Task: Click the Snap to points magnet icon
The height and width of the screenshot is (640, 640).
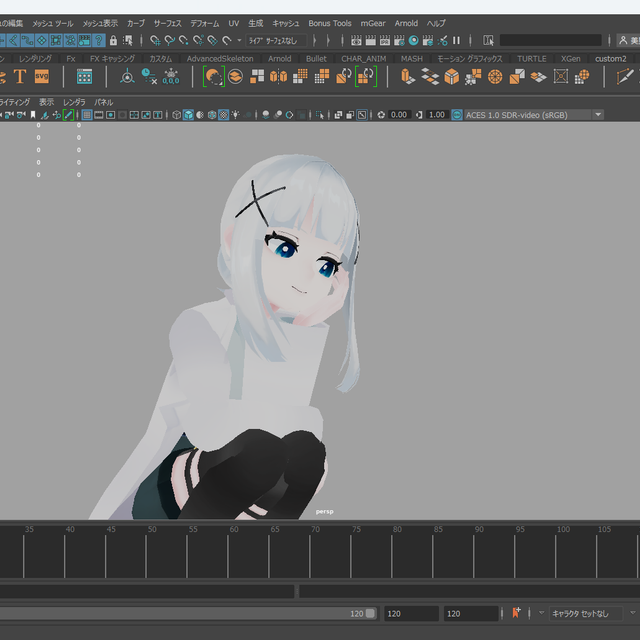Action: (x=184, y=40)
